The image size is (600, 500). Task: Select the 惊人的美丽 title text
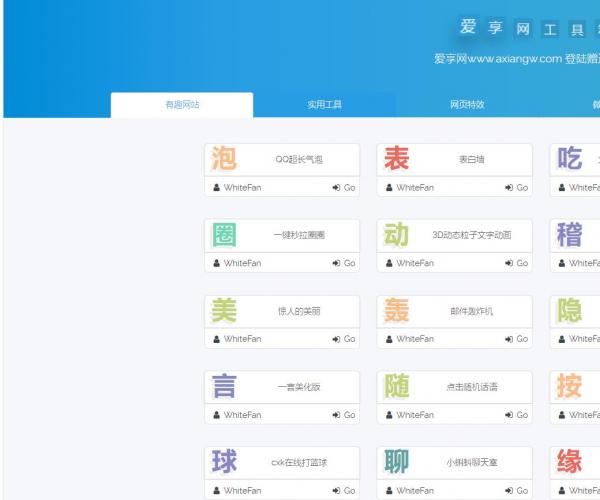click(299, 311)
